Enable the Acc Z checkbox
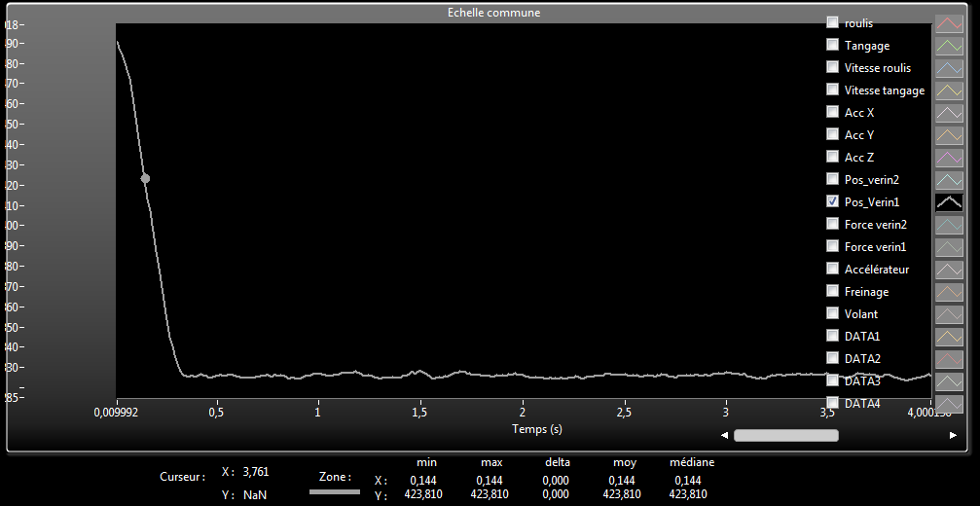Screen dimensions: 980x506 832,157
